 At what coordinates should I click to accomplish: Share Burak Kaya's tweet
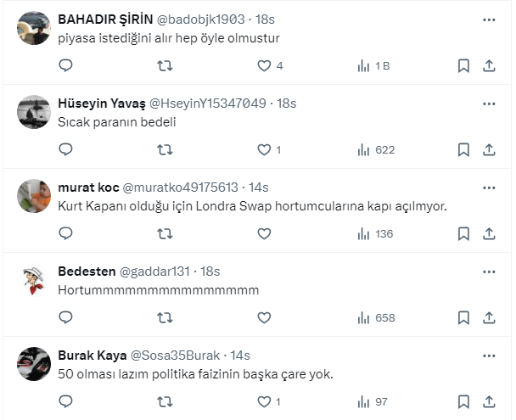pos(489,401)
